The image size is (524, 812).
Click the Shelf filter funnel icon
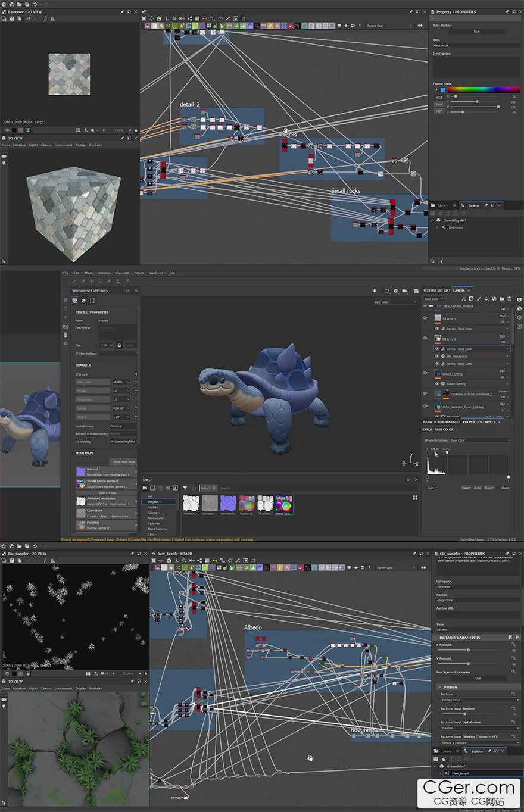tap(185, 488)
